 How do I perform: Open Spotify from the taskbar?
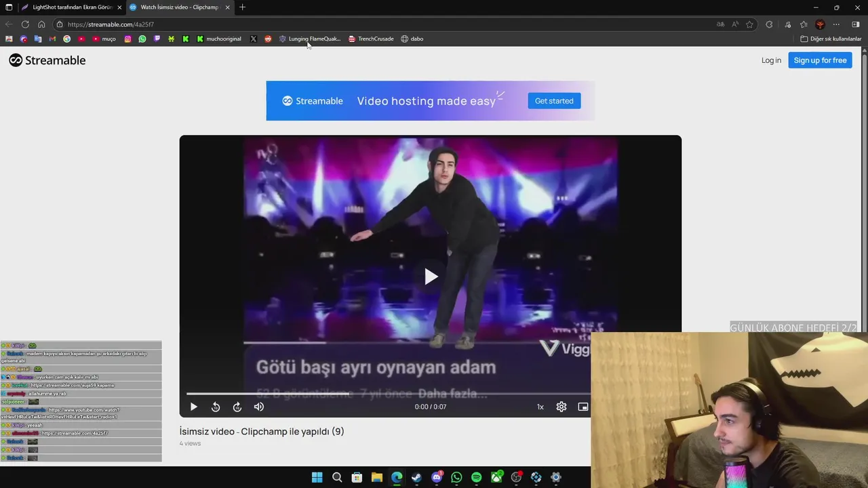point(476,477)
